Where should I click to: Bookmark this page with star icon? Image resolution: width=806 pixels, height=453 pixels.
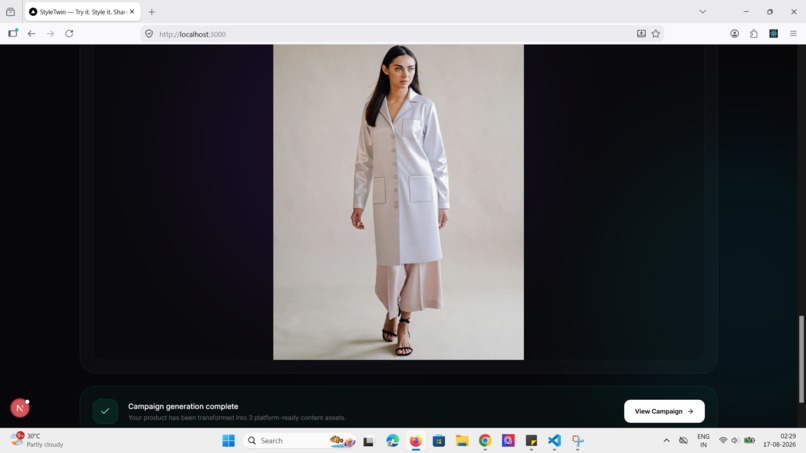pos(655,34)
